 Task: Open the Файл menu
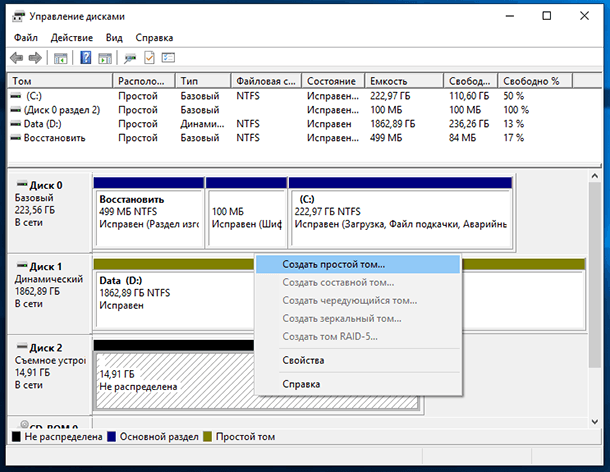[x=26, y=37]
